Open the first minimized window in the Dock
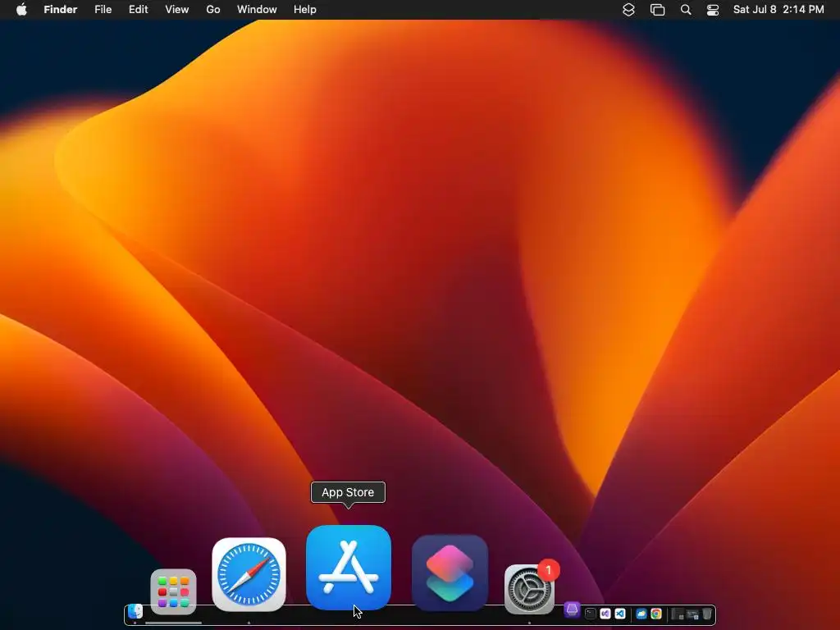 tap(678, 614)
